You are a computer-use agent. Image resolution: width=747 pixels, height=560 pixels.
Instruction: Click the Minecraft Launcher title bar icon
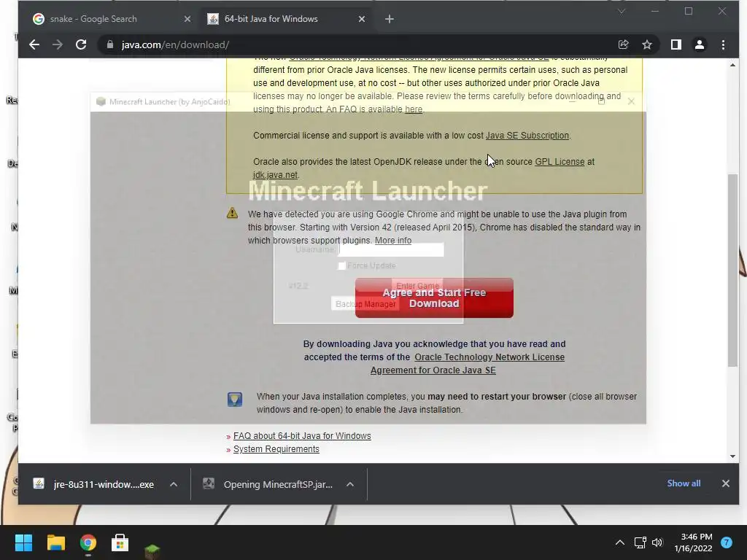101,101
